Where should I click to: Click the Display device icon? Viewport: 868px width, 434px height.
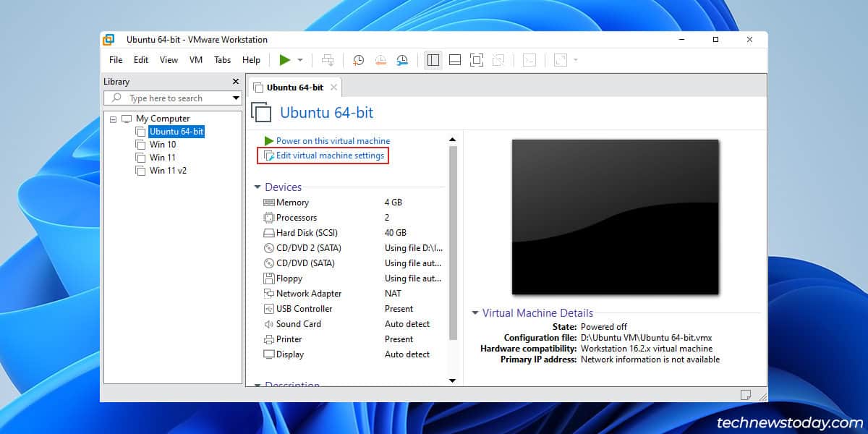point(269,354)
